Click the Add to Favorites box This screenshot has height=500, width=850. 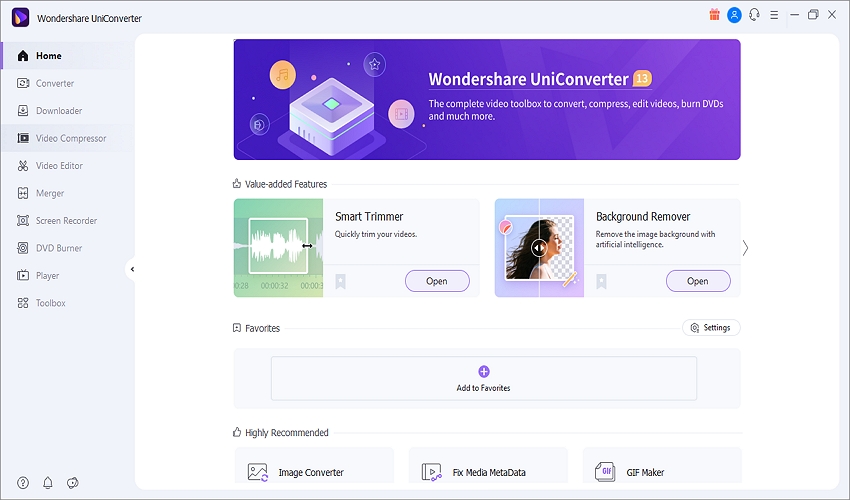[484, 379]
